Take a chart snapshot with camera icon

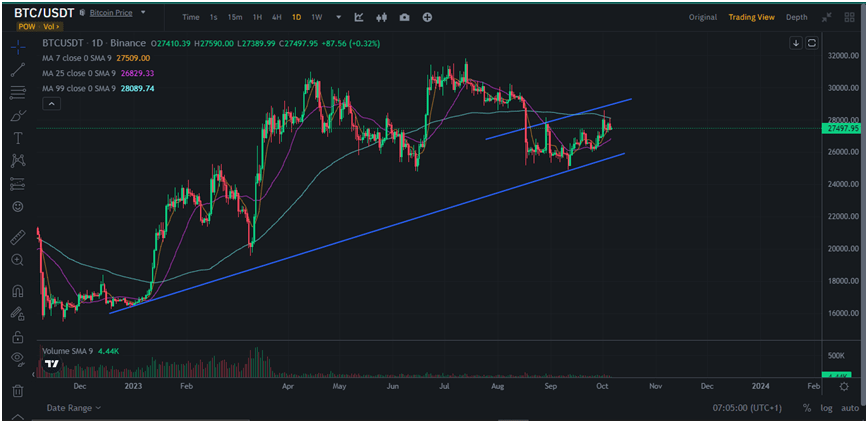pos(404,17)
